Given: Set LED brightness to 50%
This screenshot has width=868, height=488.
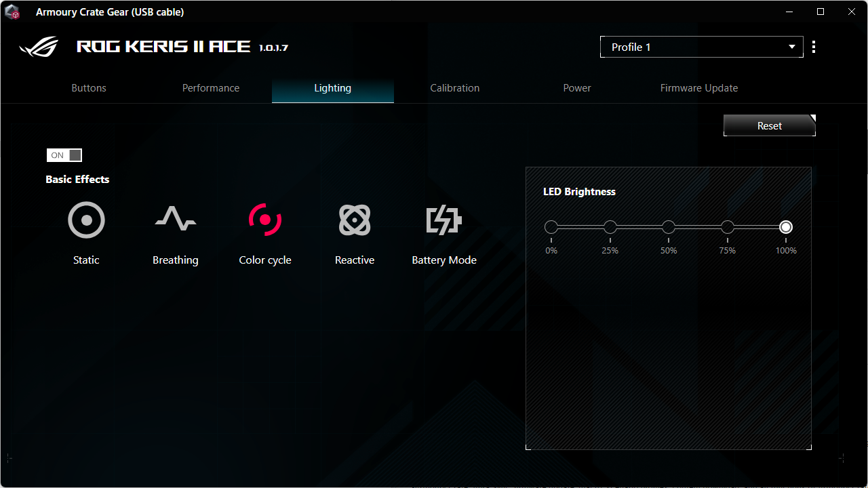Looking at the screenshot, I should [669, 227].
